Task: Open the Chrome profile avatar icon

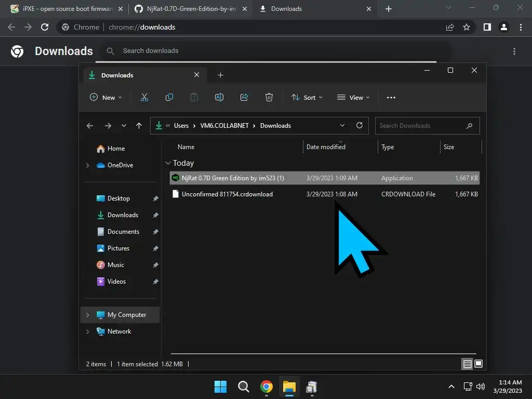Action: [504, 27]
